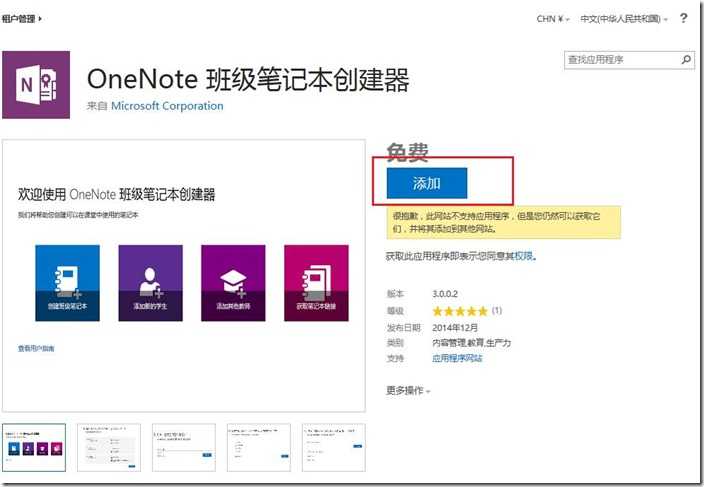Screen dimensions: 704x487
Task: Open the CHN ¥ currency dropdown
Action: (x=553, y=19)
